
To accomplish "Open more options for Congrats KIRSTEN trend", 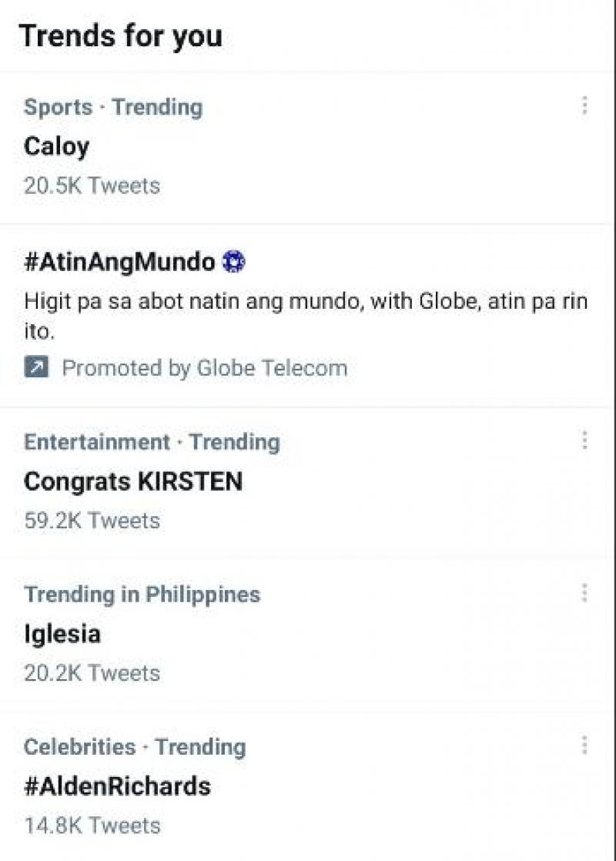I will point(584,441).
